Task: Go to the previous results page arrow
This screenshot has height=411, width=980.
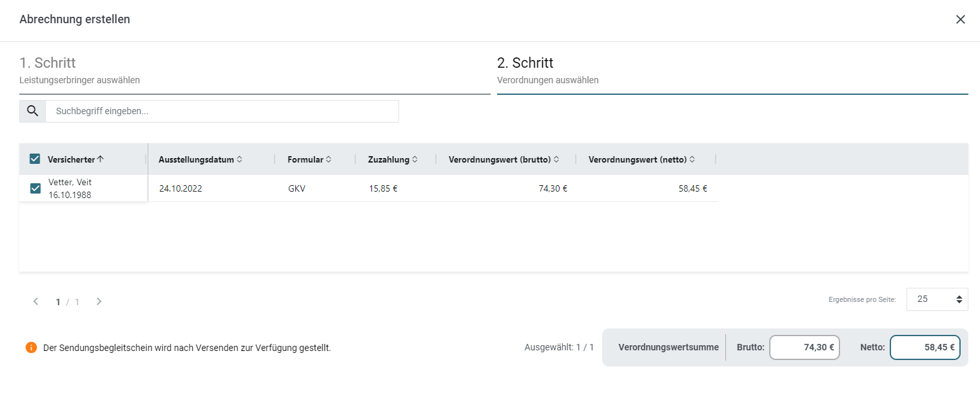Action: pyautogui.click(x=36, y=301)
